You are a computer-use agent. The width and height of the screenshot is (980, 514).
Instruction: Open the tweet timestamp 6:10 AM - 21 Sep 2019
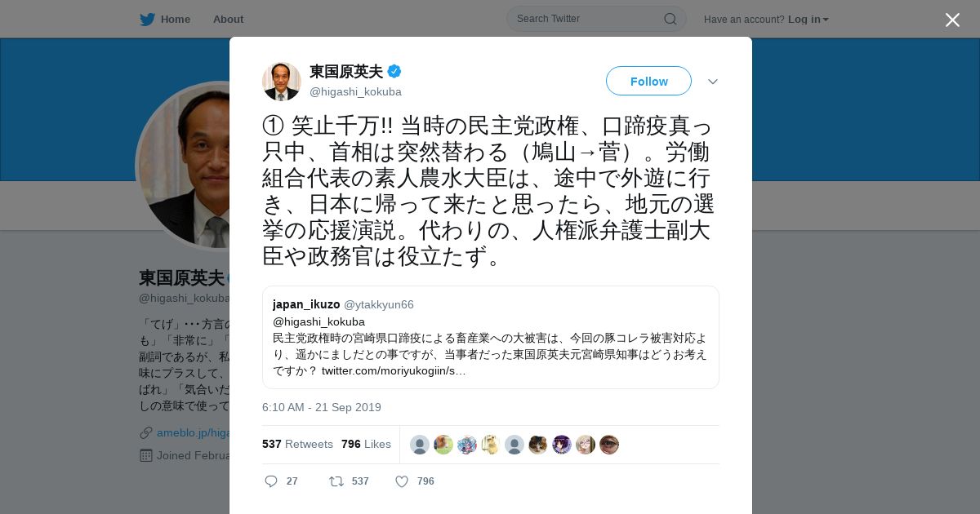point(322,407)
